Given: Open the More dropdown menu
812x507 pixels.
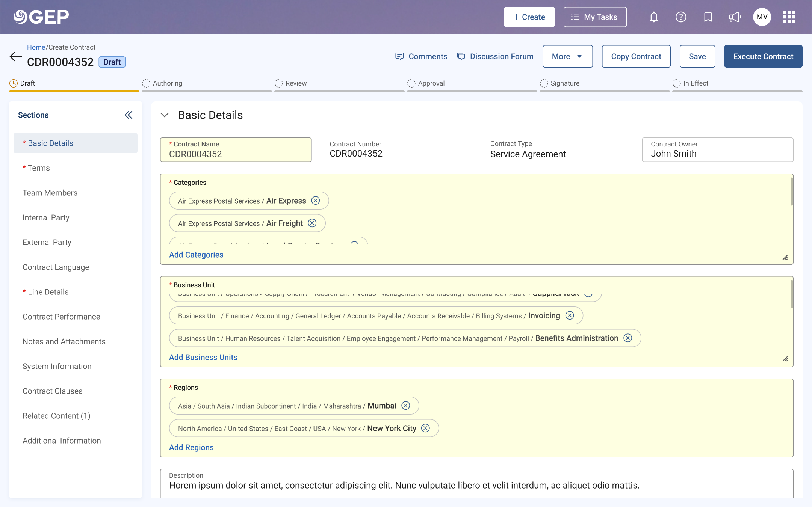Looking at the screenshot, I should click(568, 56).
